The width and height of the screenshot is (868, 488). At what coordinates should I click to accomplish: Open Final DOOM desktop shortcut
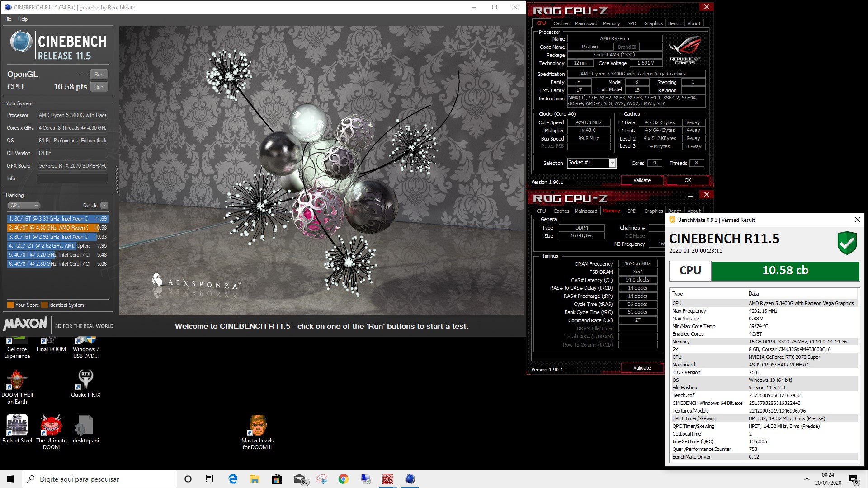point(51,344)
